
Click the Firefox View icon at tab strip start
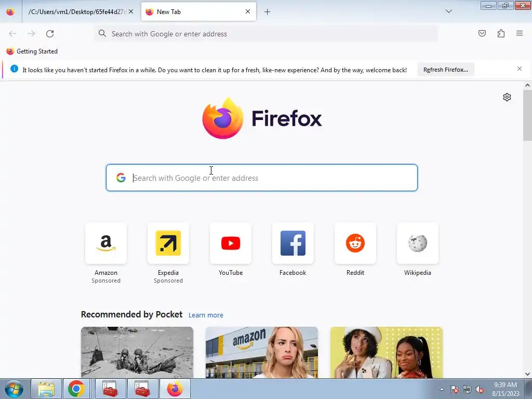click(x=10, y=11)
